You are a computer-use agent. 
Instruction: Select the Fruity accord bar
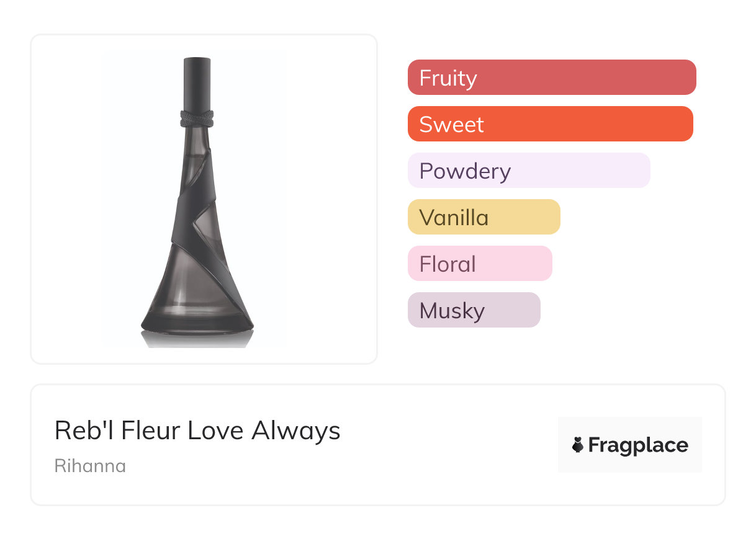click(x=552, y=78)
